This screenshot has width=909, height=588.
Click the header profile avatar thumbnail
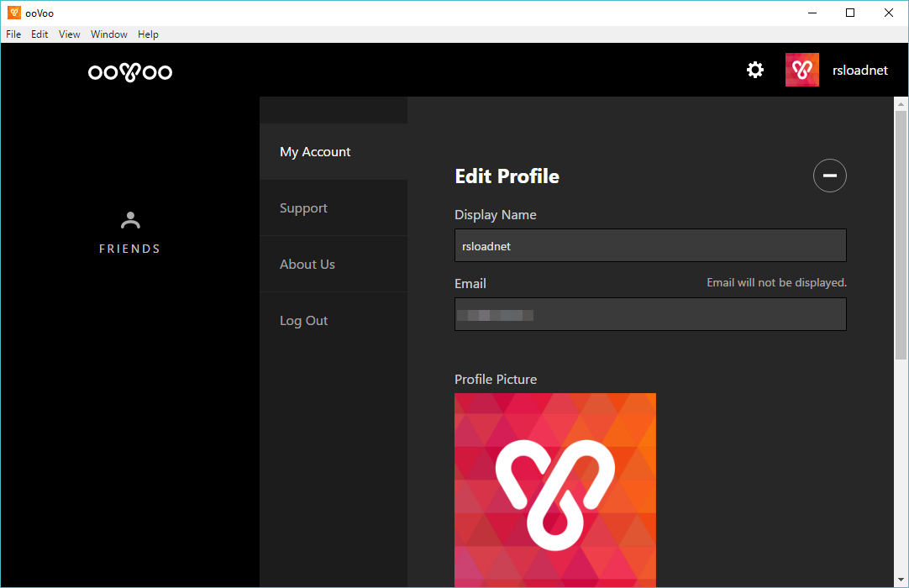(802, 71)
